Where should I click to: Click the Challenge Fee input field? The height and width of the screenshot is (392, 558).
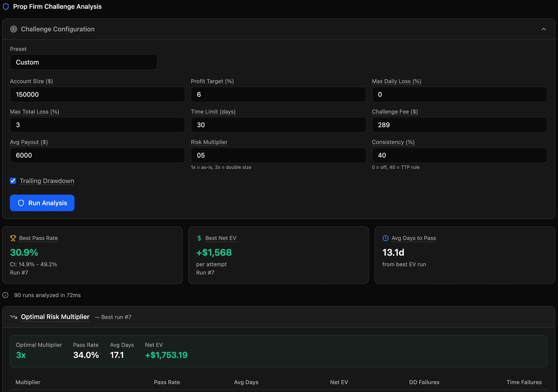459,125
